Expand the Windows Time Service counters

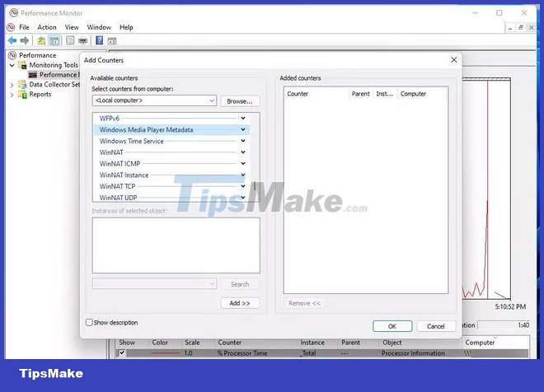(x=243, y=141)
